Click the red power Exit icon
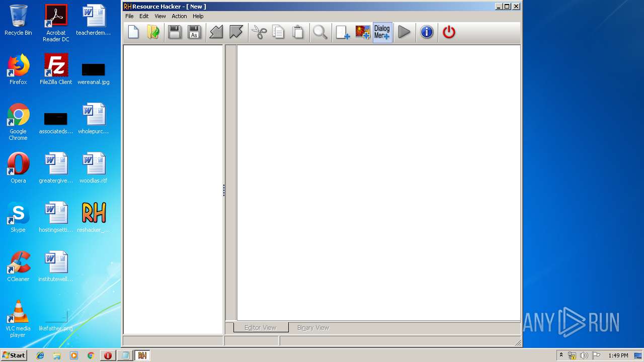644x362 pixels. click(x=449, y=32)
